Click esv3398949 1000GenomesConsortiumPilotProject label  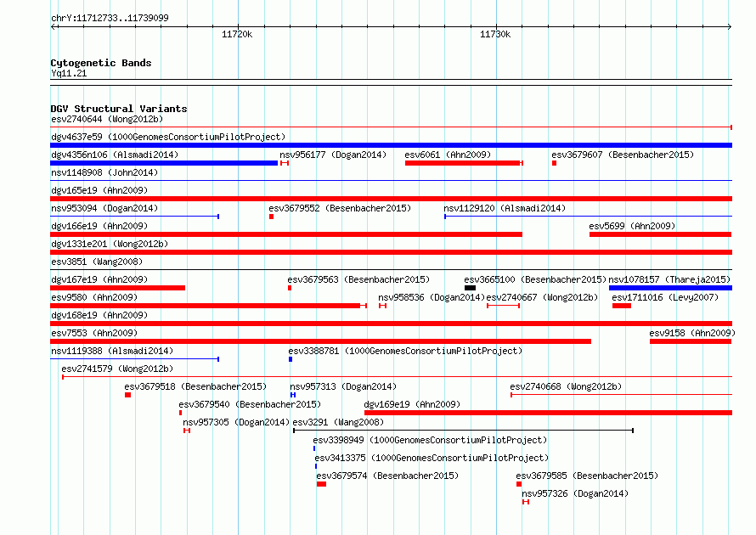coord(430,440)
